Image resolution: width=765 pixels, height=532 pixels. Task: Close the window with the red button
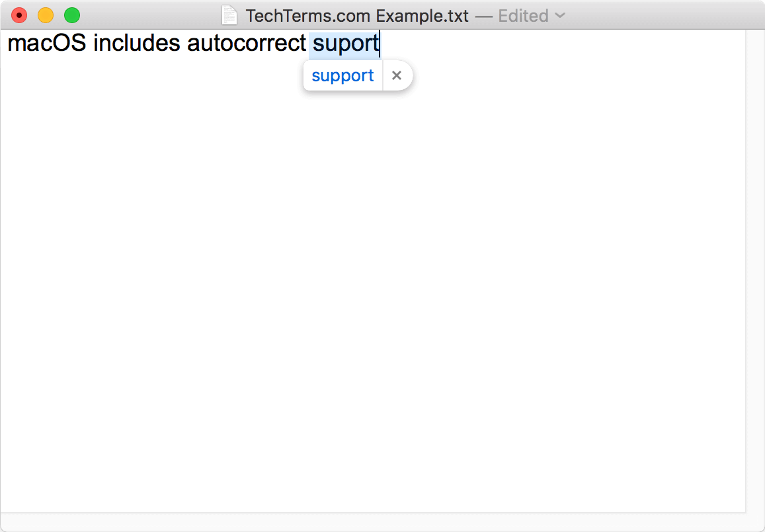pos(19,16)
